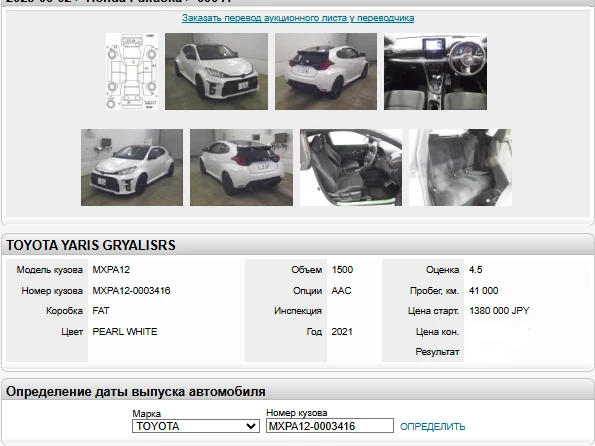
Task: Select start price 1380 000 JPY
Action: tap(499, 311)
